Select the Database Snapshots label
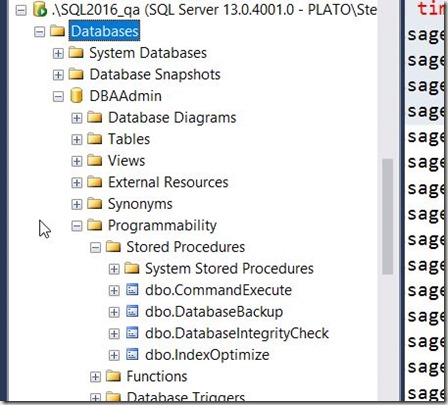 pos(155,74)
